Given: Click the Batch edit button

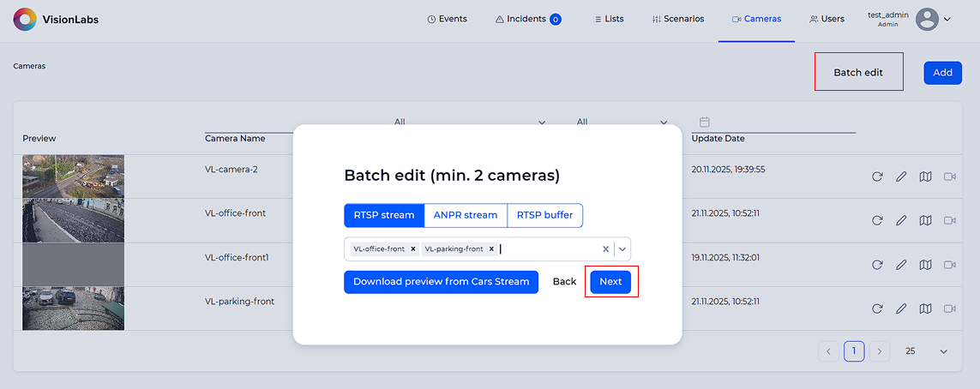Looking at the screenshot, I should [x=858, y=73].
